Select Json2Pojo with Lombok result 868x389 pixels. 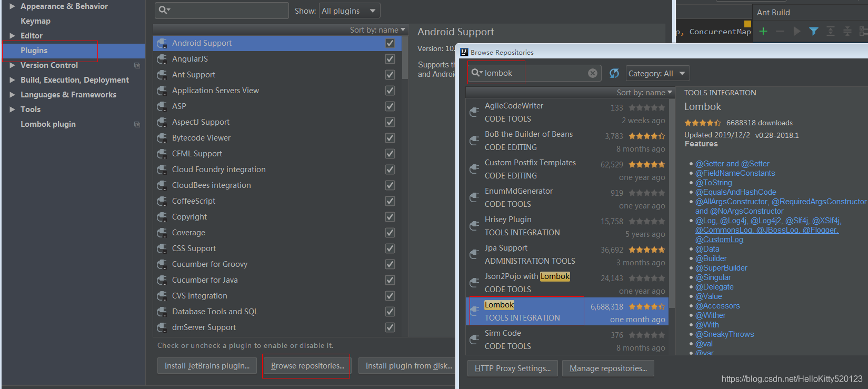point(567,283)
